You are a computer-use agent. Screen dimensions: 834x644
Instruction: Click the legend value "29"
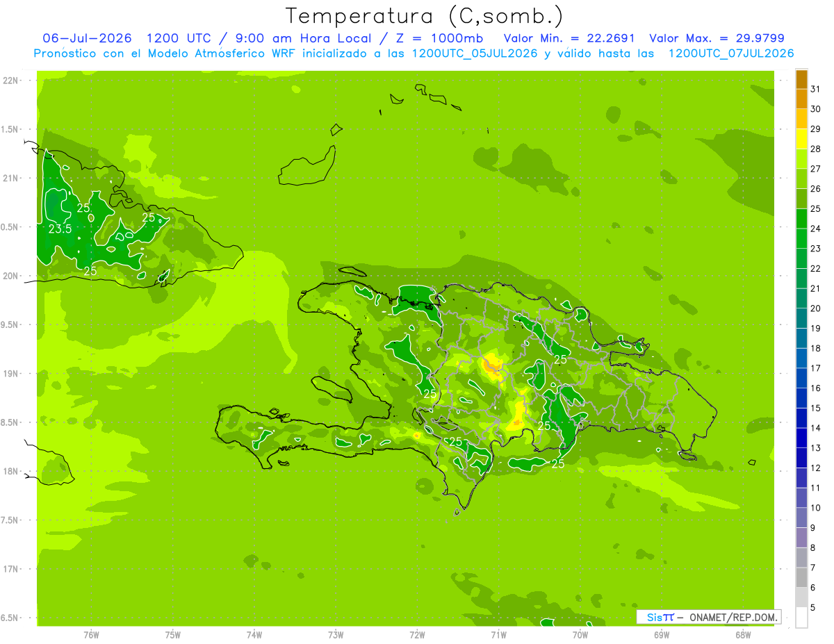pyautogui.click(x=815, y=129)
